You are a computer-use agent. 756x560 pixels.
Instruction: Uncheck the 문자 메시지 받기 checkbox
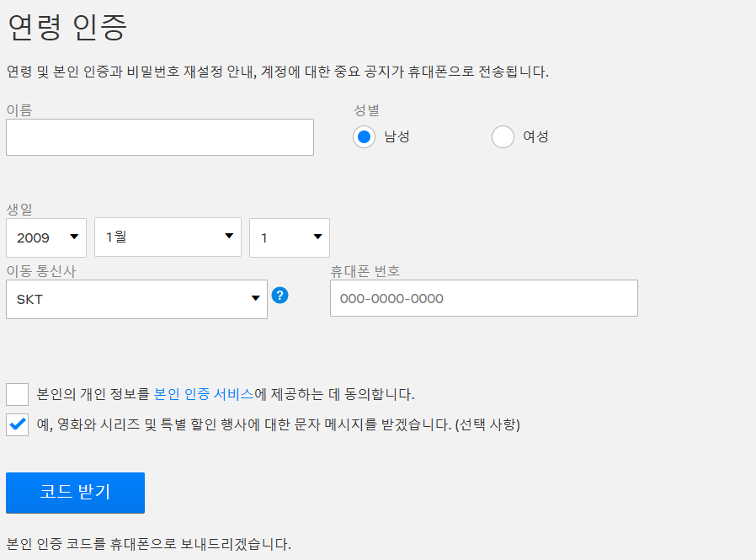point(18,425)
